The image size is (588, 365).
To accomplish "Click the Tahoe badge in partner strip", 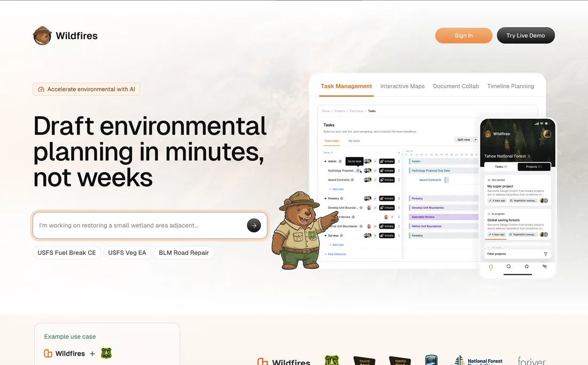I will coord(365,361).
